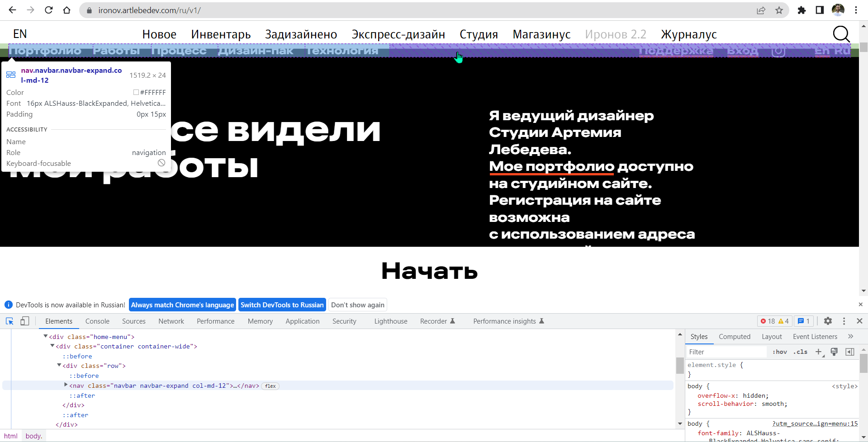Collapse the home-menu div node
Viewport: 868px width, 442px height.
pos(46,336)
